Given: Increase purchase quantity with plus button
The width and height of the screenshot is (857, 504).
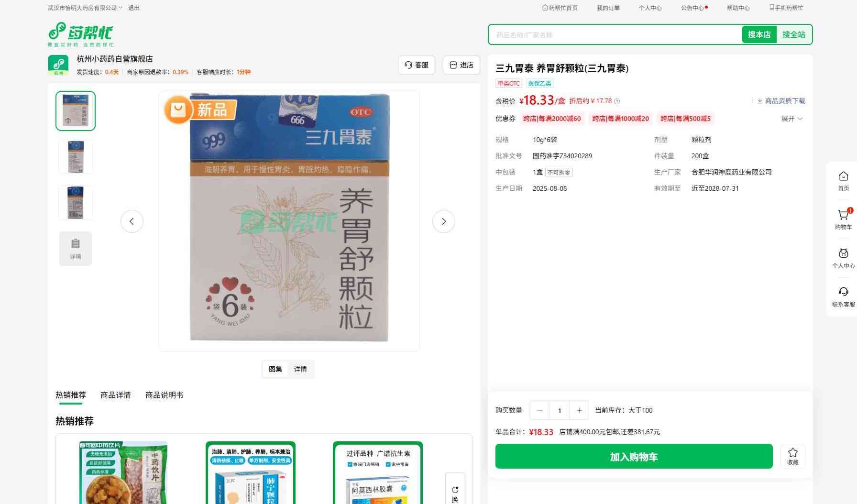Looking at the screenshot, I should [579, 410].
